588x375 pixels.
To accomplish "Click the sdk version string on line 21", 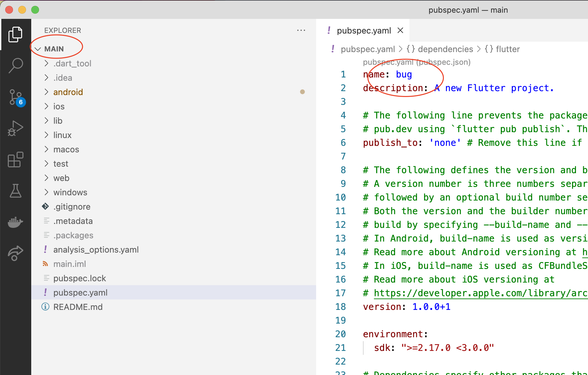I will [448, 348].
